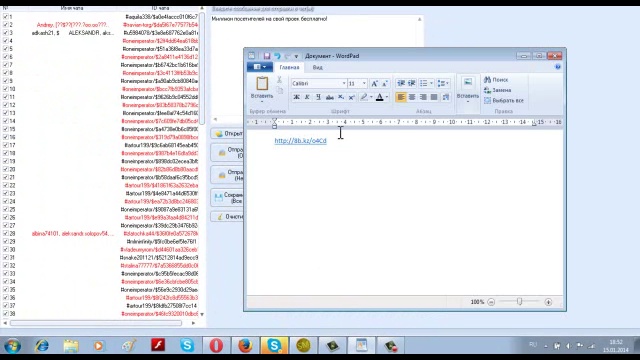Cut the selection with scissors icon

point(279,80)
